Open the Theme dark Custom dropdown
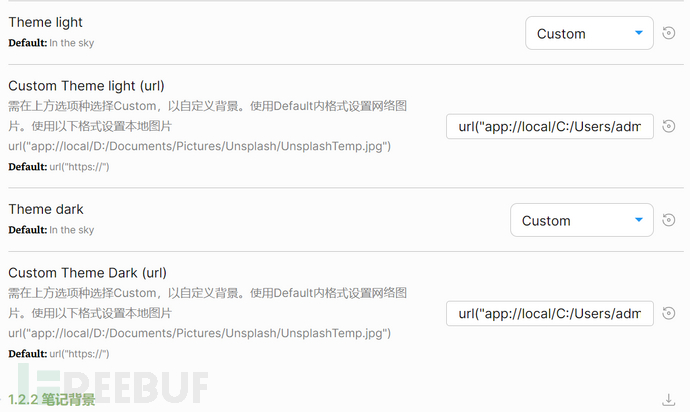The height and width of the screenshot is (412, 690). [581, 220]
